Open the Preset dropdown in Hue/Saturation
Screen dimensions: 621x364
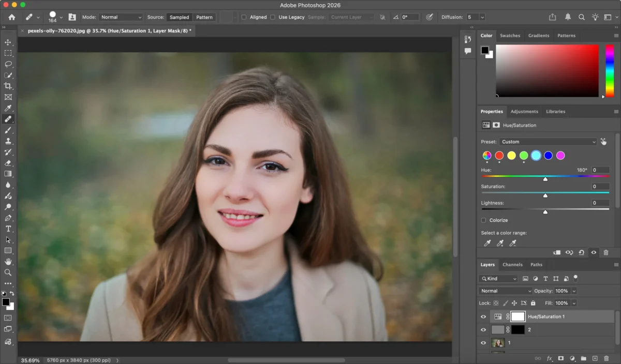pyautogui.click(x=548, y=141)
